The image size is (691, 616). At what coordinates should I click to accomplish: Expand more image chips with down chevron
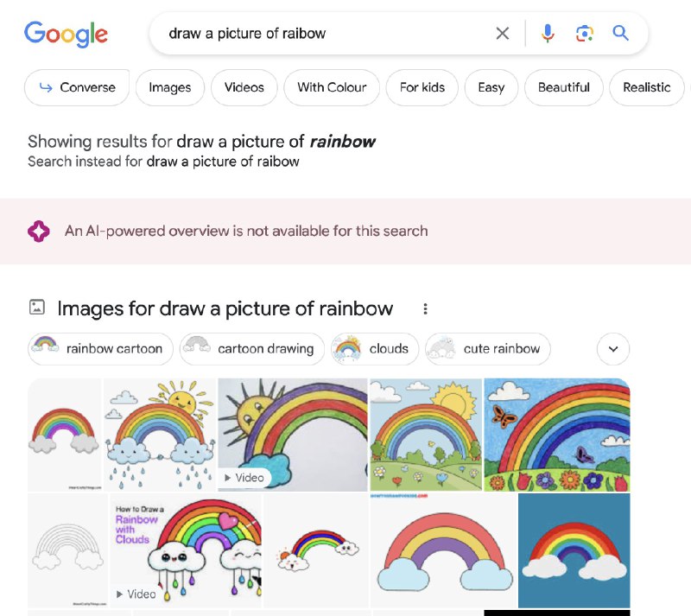tap(613, 349)
